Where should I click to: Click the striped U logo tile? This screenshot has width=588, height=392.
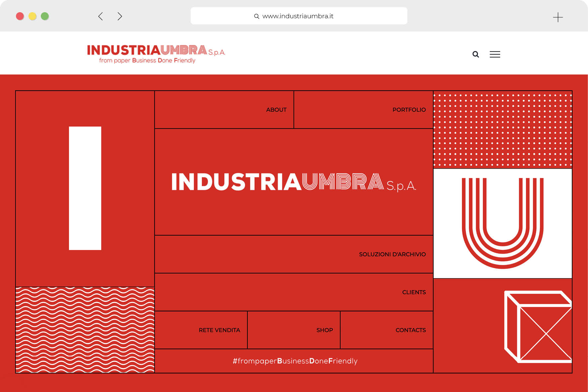(x=503, y=223)
